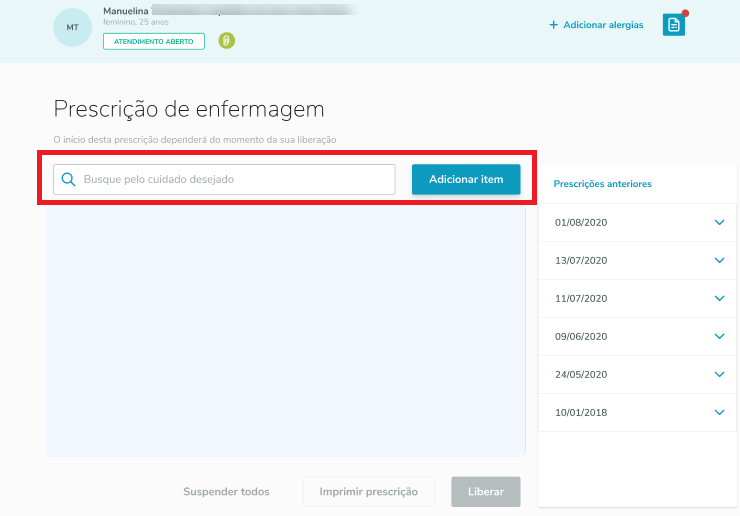The height and width of the screenshot is (516, 740).
Task: Select the Prescrições anteriores heading
Action: 602,184
